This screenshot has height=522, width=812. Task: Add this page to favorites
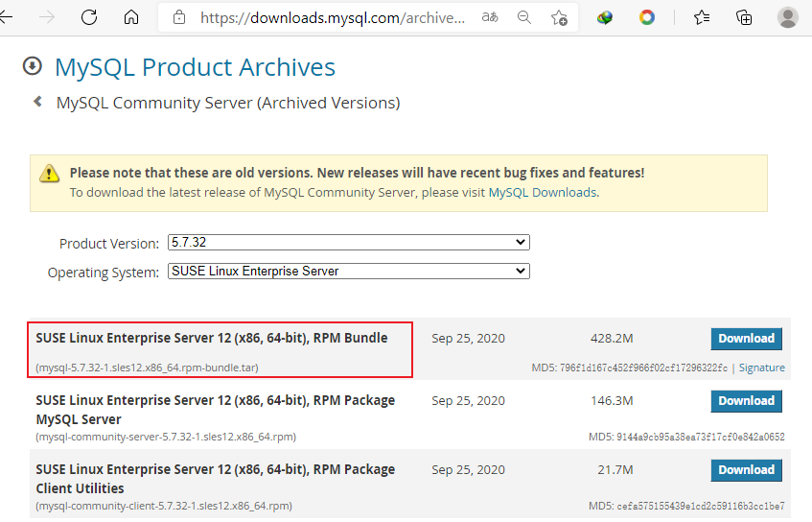tap(559, 17)
